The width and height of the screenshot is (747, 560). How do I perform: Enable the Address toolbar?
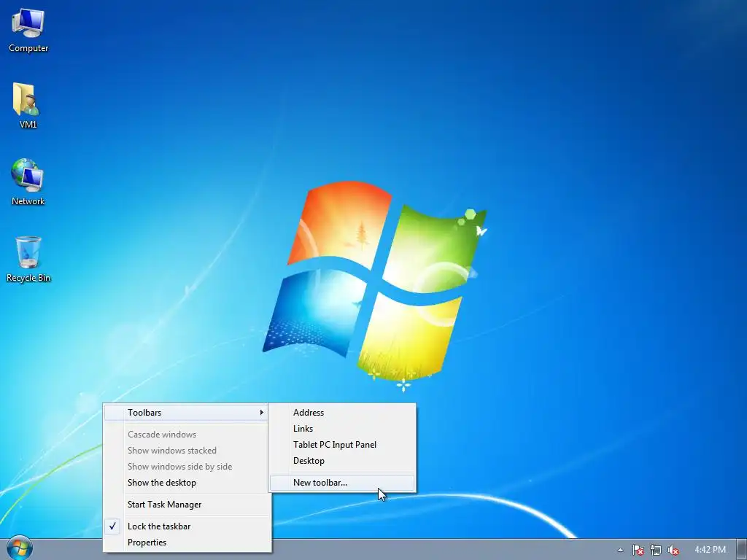click(342, 413)
